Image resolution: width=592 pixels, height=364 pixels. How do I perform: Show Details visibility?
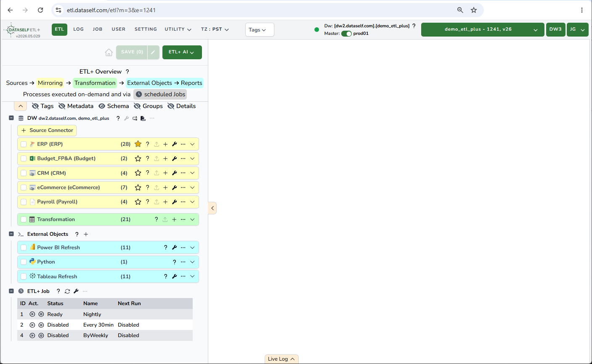pos(181,106)
